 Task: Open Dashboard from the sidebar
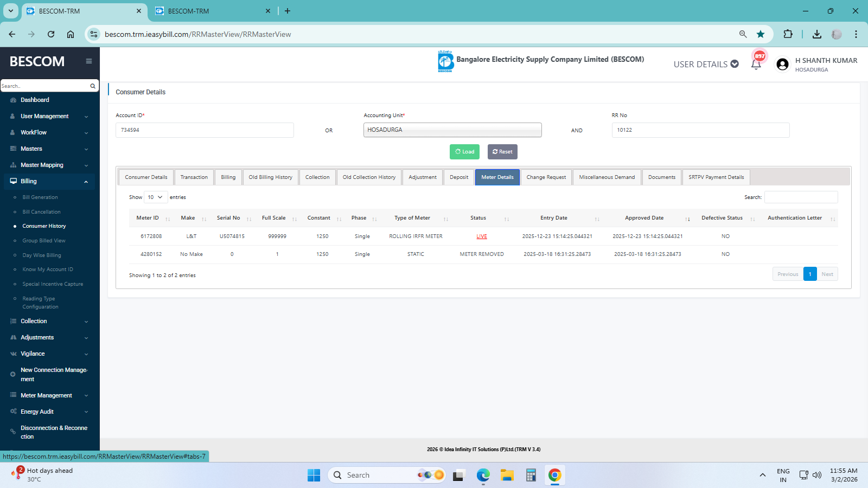click(x=35, y=100)
